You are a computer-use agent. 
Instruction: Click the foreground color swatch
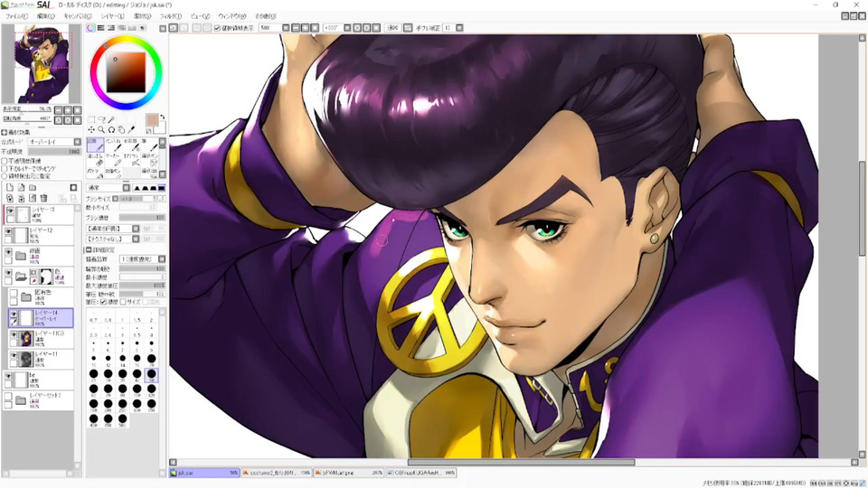tap(152, 120)
